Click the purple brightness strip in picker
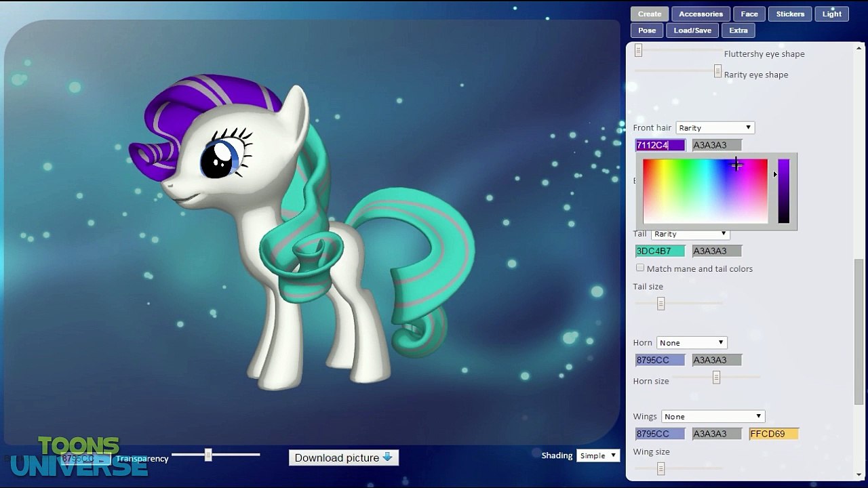Viewport: 868px width, 488px height. pyautogui.click(x=784, y=191)
